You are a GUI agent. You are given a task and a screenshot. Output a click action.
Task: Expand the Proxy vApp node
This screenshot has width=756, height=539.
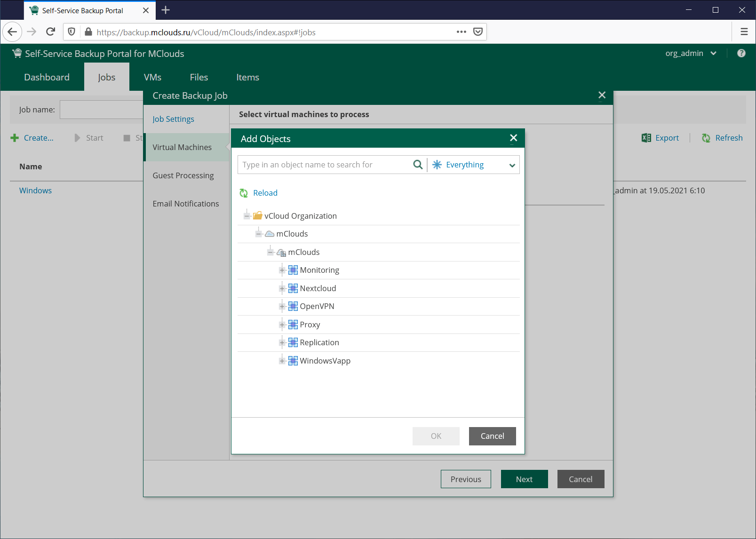pyautogui.click(x=282, y=325)
